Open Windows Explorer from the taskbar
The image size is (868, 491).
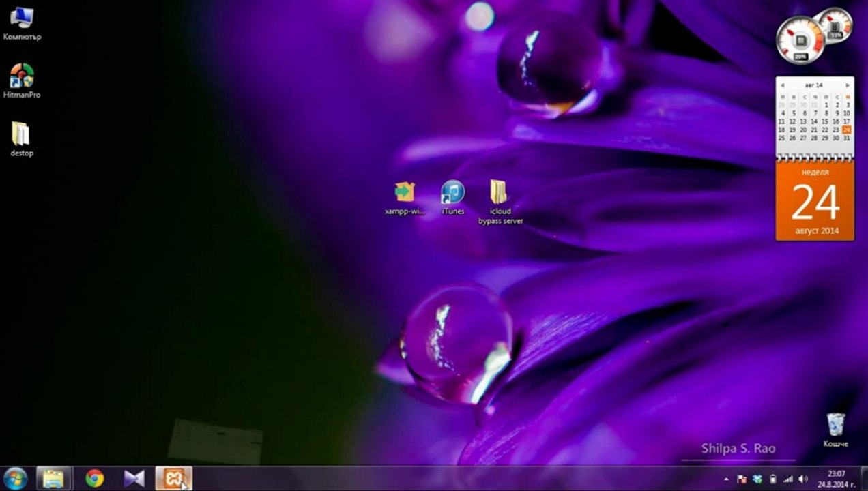[x=53, y=479]
